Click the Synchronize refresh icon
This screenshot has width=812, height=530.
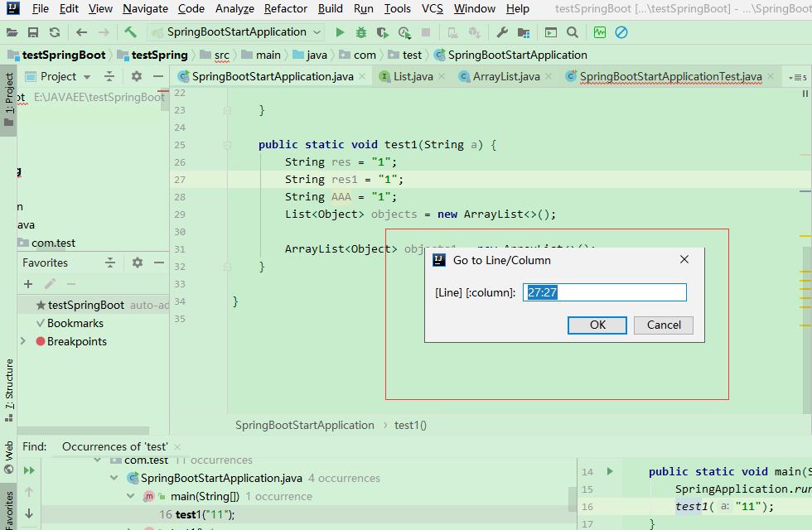point(55,32)
